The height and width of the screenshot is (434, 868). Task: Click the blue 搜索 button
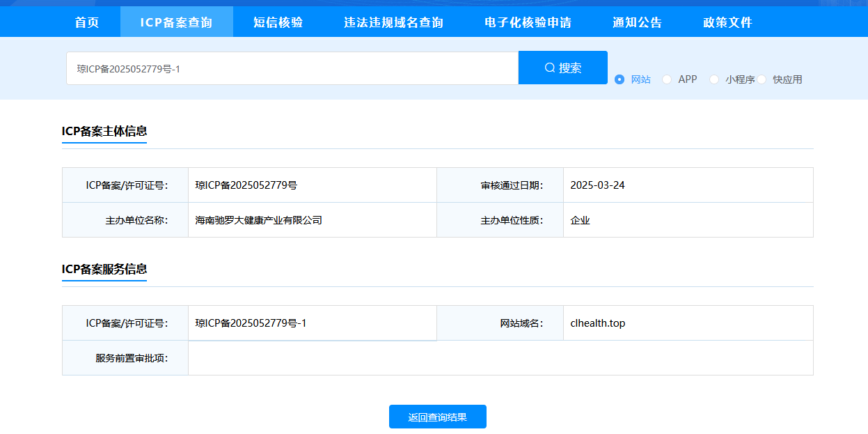coord(563,68)
